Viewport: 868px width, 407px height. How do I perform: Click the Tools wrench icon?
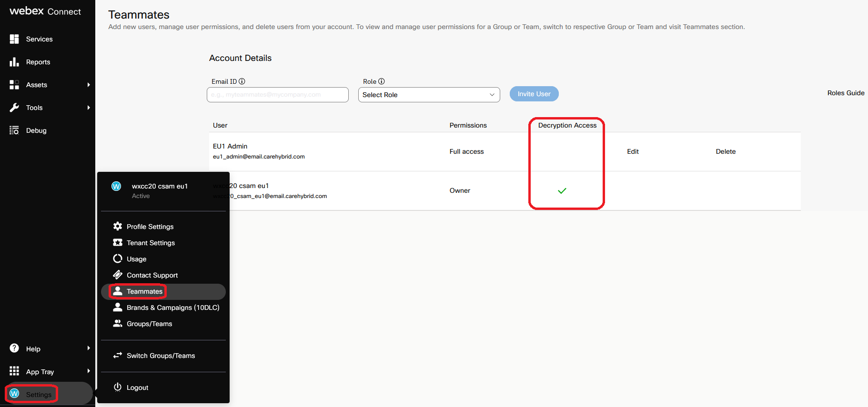coord(14,108)
